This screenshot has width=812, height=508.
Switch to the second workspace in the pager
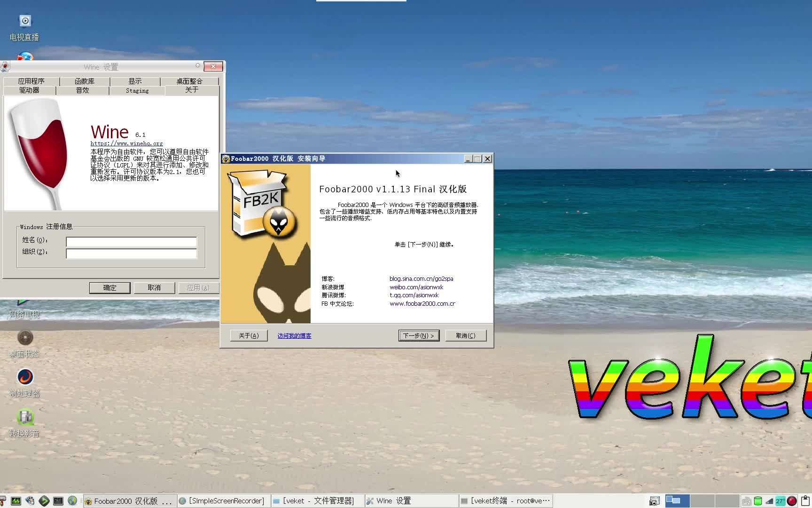[x=702, y=501]
